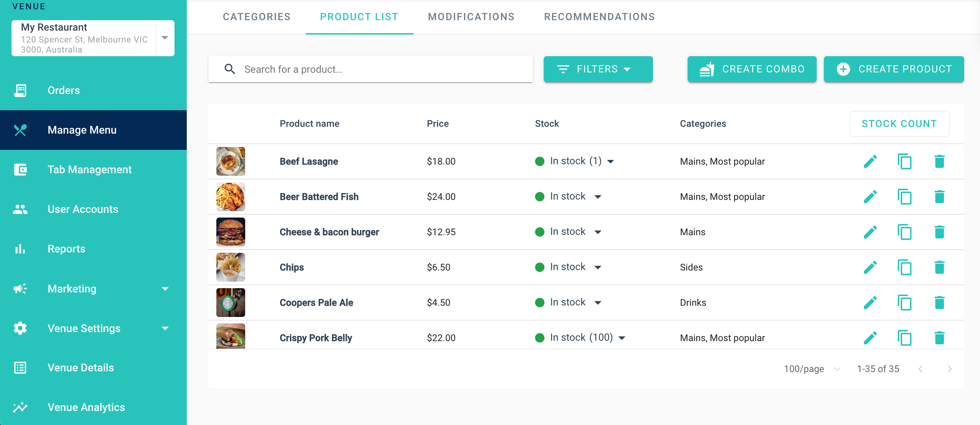Viewport: 980px width, 425px height.
Task: Switch to the Modifications tab
Action: pos(471,17)
